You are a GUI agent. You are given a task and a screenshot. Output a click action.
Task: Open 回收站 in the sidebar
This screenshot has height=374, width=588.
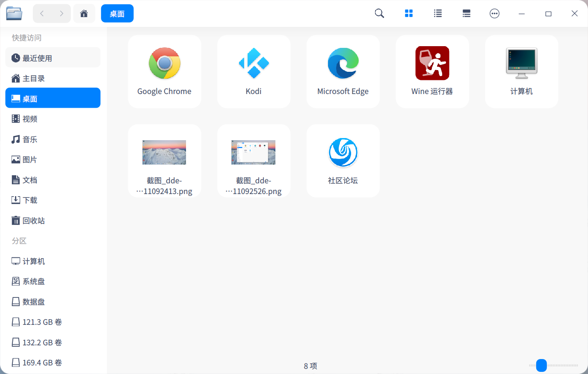point(53,221)
